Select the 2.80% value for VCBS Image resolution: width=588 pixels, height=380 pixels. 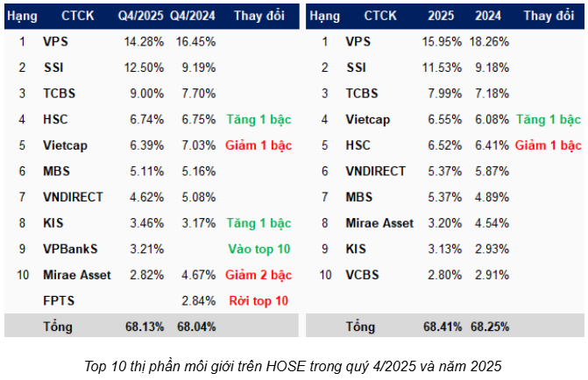point(443,275)
